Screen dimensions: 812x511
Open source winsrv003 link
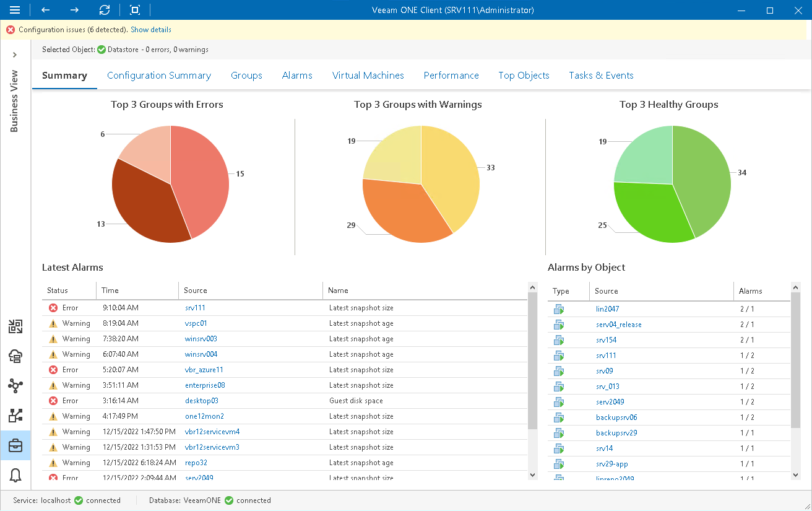(x=201, y=339)
